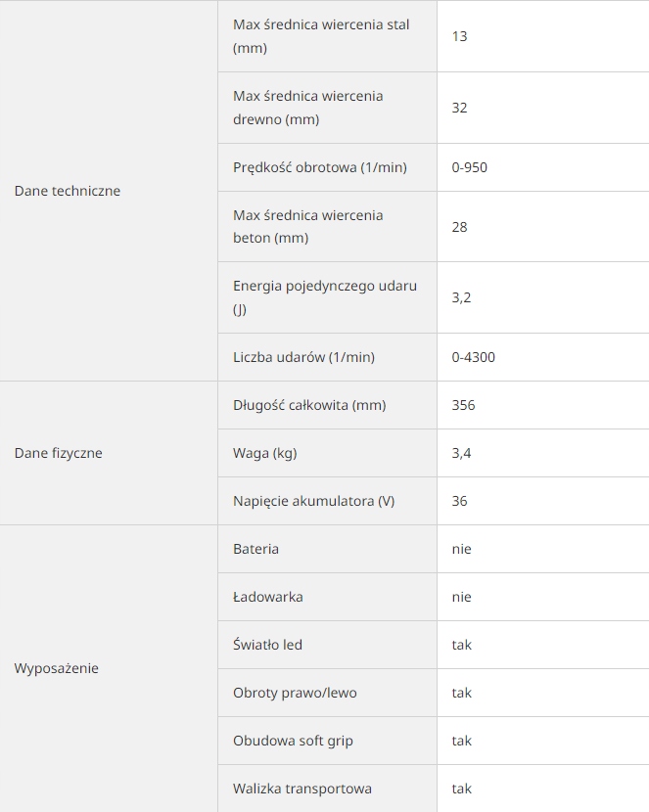
Task: Select the impact rate value '0-4300'
Action: coord(474,357)
